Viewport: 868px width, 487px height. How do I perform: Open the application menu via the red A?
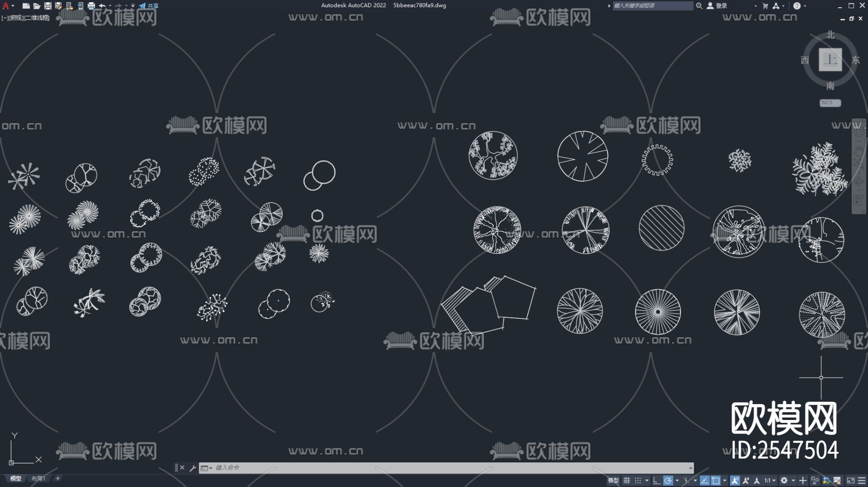(x=6, y=6)
